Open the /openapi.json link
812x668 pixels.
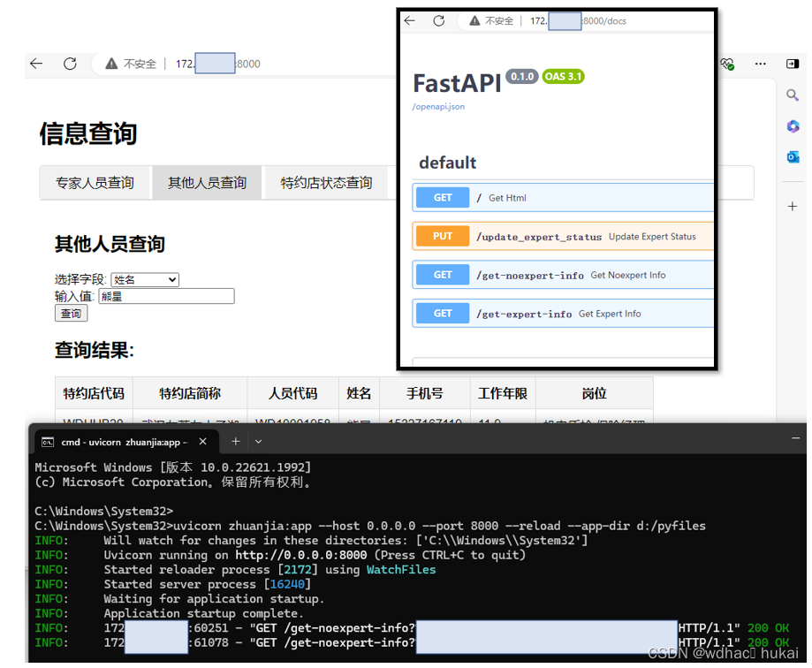pos(438,106)
